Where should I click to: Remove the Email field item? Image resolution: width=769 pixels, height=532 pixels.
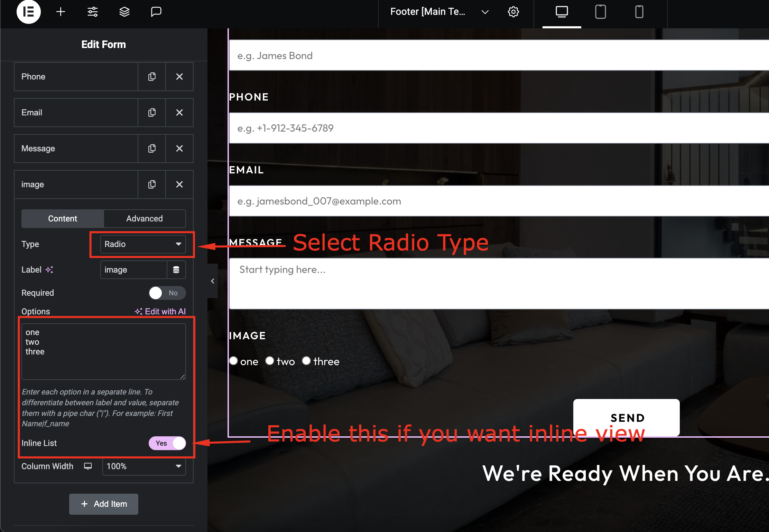(x=179, y=113)
